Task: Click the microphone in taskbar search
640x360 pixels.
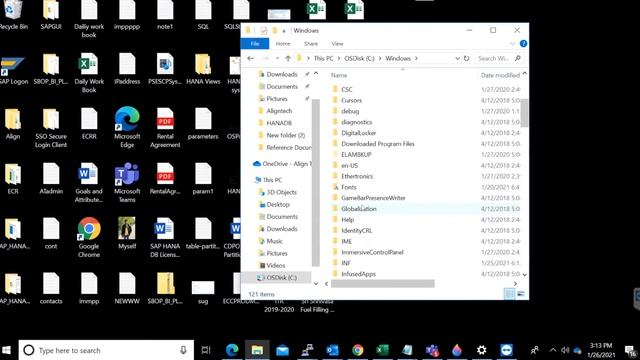Action: (x=183, y=350)
